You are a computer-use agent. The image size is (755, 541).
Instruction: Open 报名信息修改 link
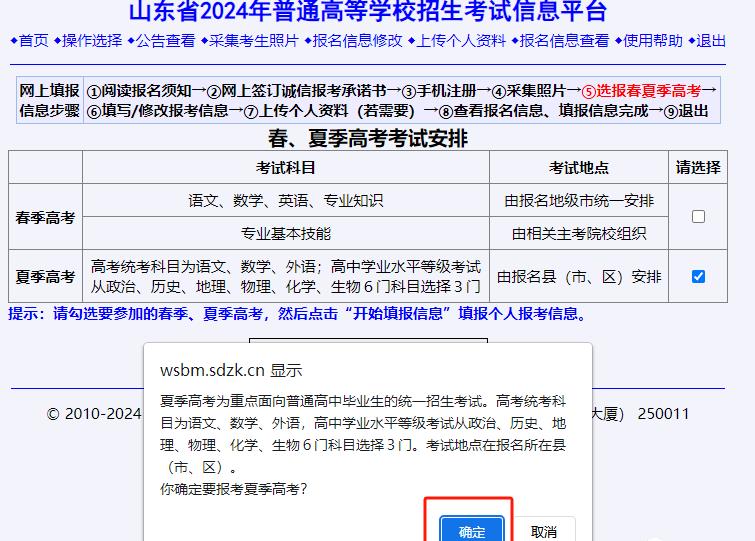pos(358,40)
